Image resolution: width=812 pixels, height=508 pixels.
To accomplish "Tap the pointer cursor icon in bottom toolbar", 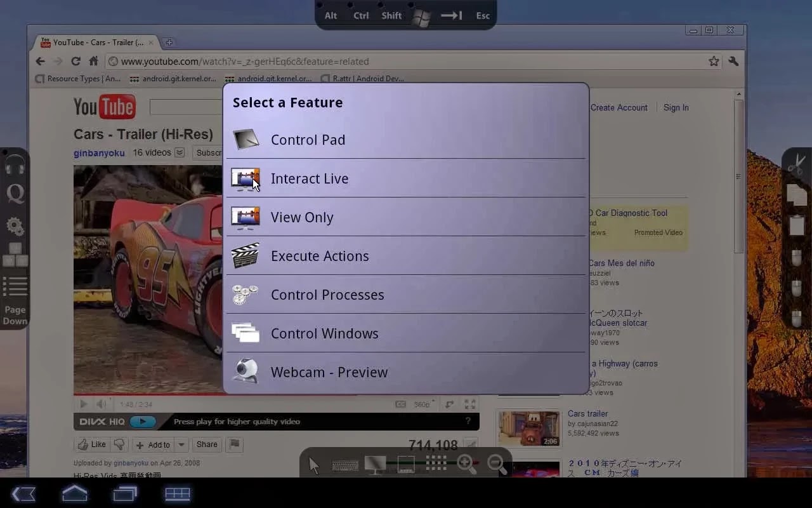I will 314,465.
